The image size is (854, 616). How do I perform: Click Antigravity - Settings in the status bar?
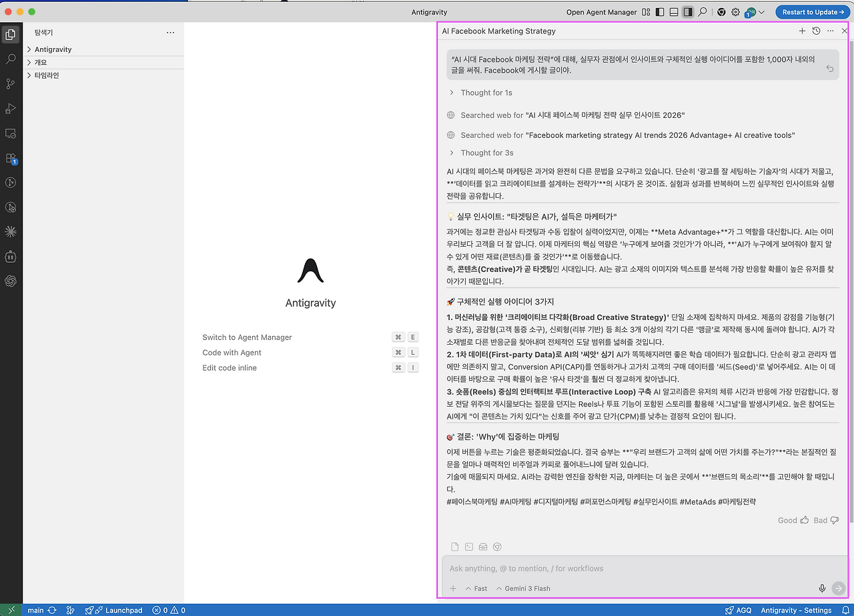point(796,610)
